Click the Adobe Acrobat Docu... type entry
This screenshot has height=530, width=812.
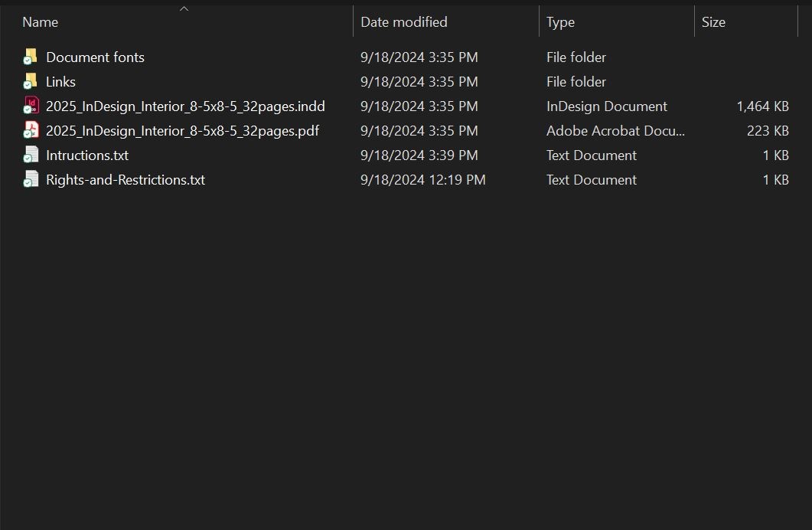[615, 130]
